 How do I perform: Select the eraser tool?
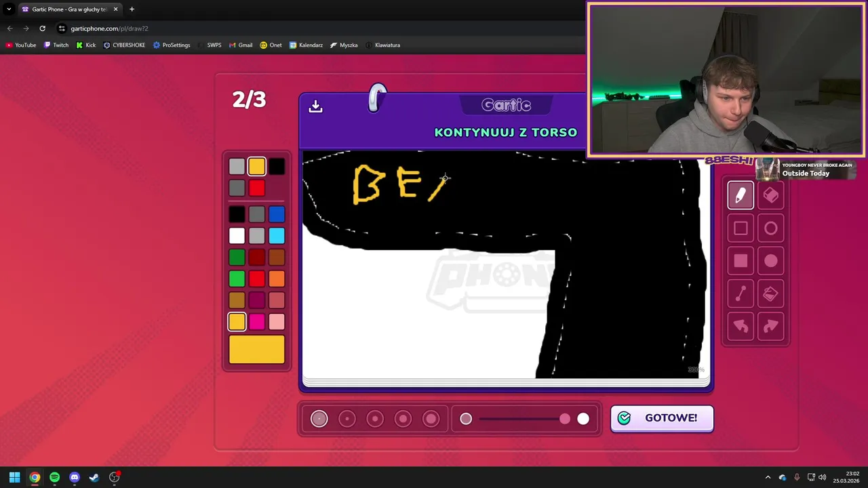pos(771,195)
